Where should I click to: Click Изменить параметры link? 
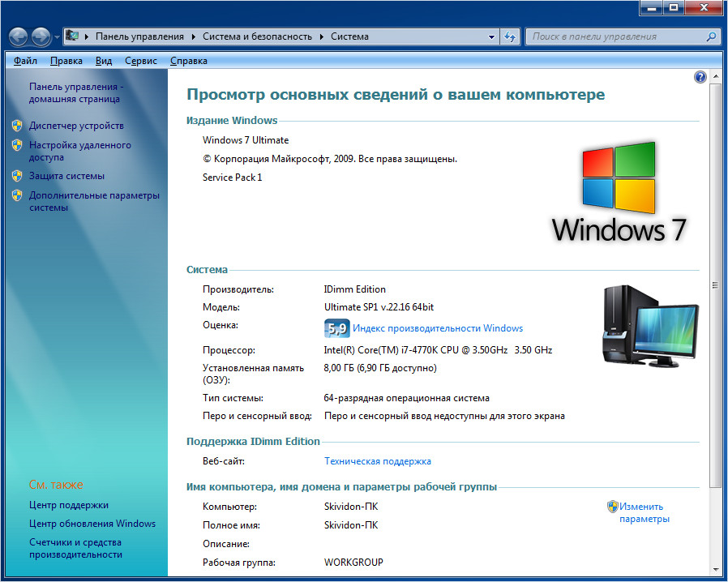tap(644, 513)
